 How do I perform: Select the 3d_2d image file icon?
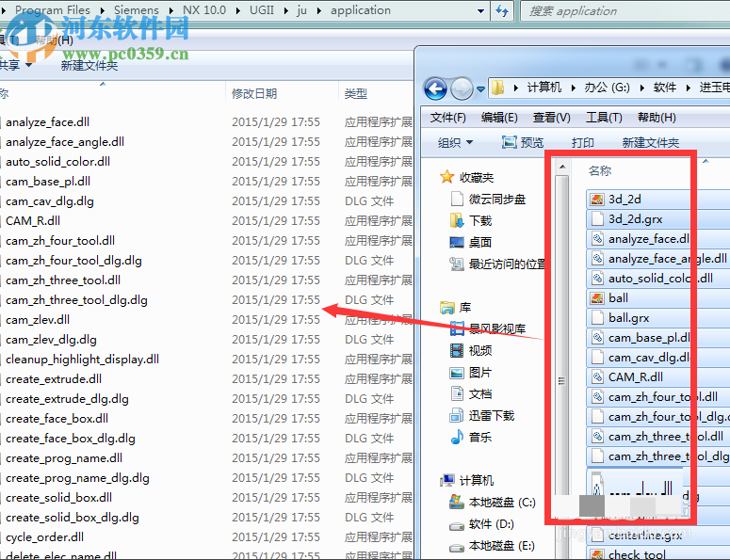pos(597,200)
